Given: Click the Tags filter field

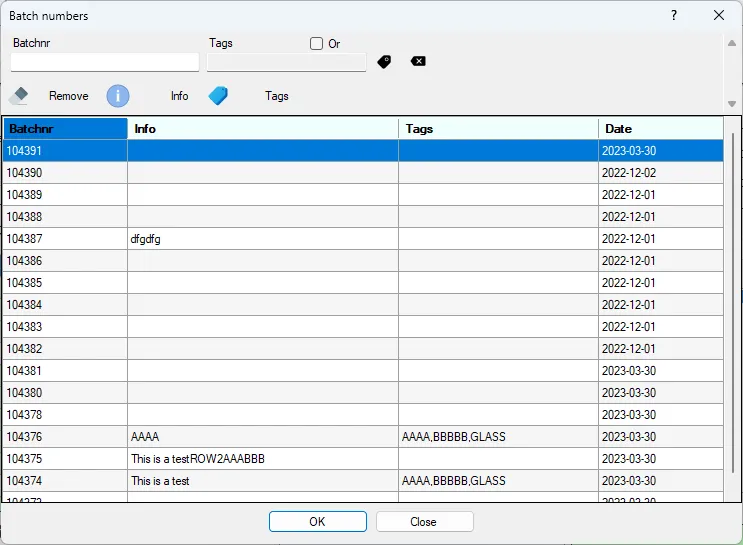Looking at the screenshot, I should coord(286,62).
